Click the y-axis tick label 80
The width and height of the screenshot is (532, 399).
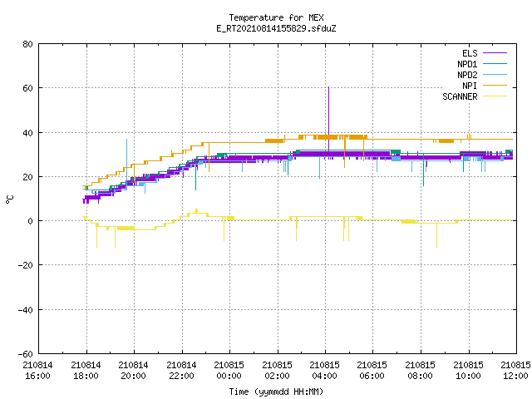tap(27, 44)
